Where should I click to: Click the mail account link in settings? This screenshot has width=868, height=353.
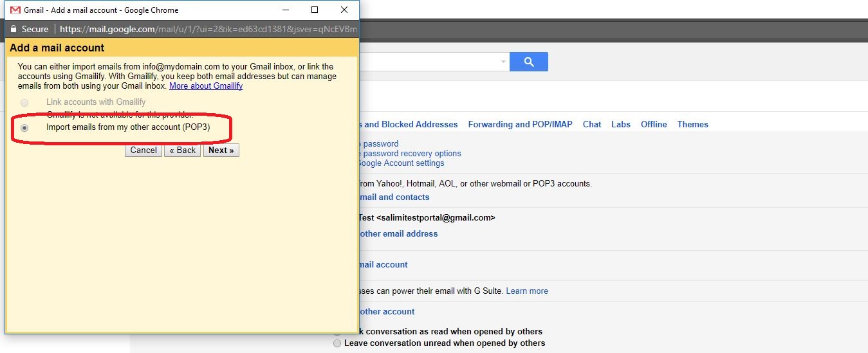pos(382,264)
